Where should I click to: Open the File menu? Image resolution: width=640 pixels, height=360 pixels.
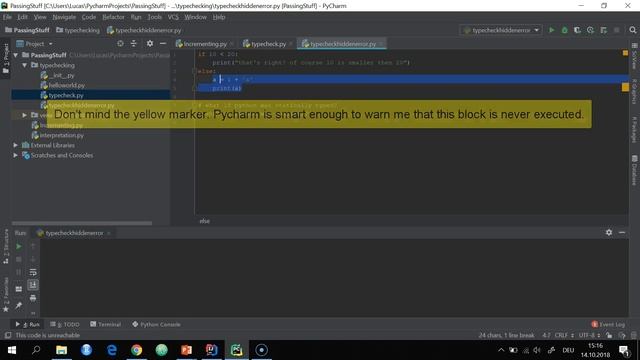7,17
